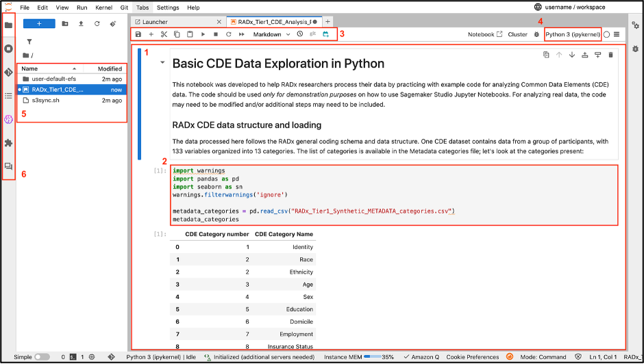Open the File menu
Screen dimensions: 644x364
(25, 8)
